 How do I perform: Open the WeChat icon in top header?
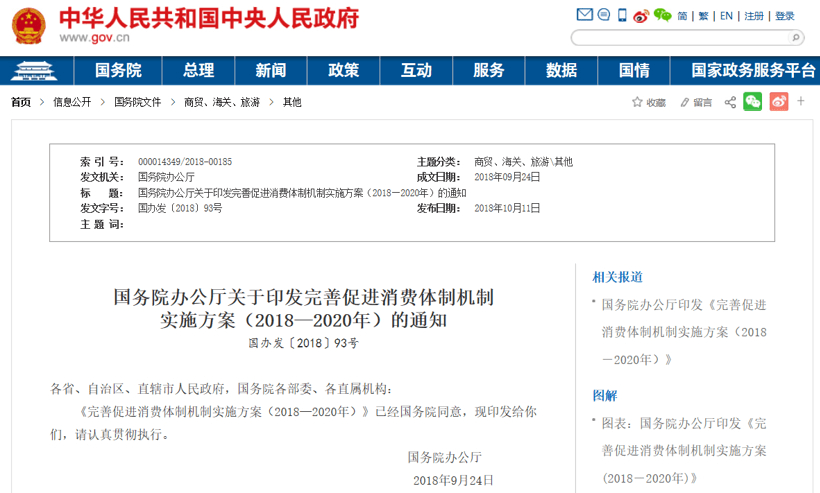[663, 15]
